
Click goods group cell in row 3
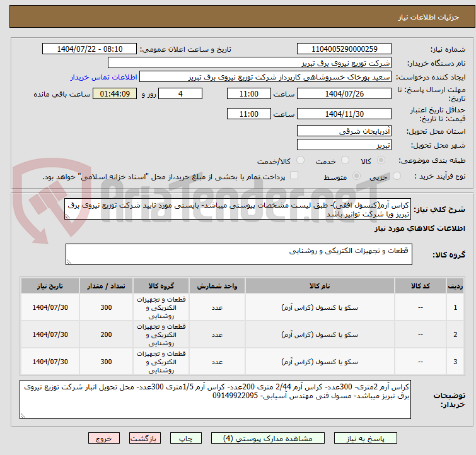161,362
